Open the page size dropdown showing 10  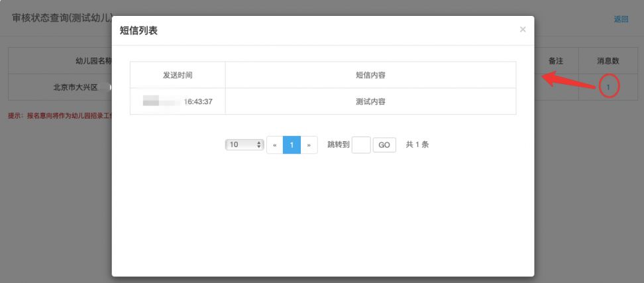click(x=244, y=144)
